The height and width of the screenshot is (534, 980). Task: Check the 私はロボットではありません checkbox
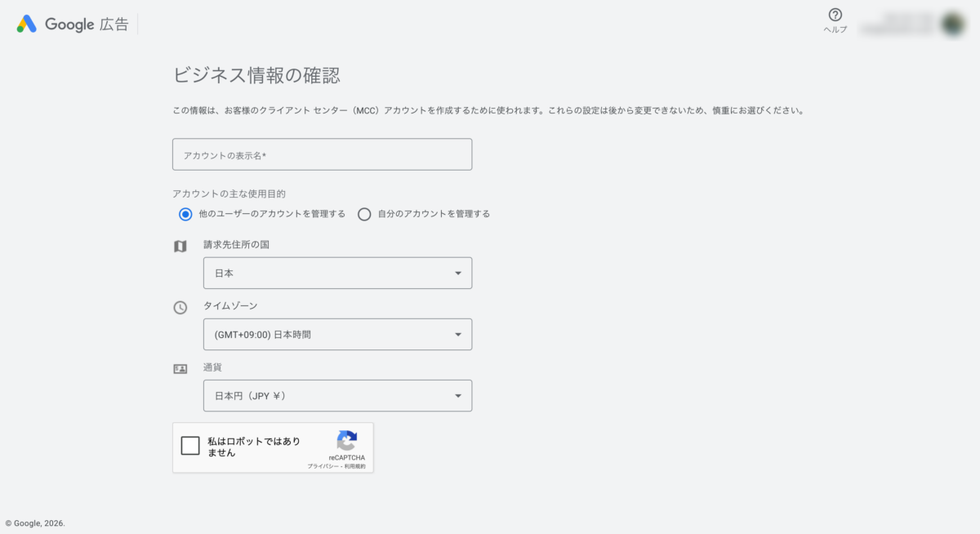click(190, 446)
